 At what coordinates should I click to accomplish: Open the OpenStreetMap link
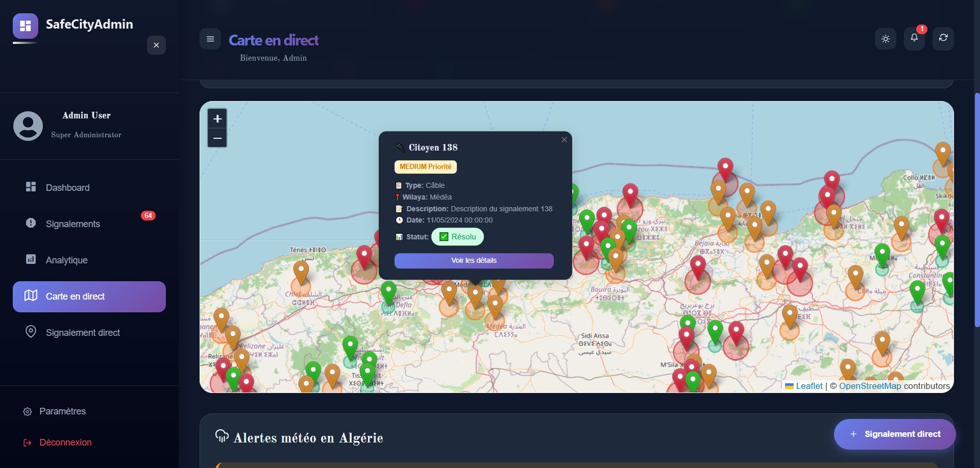pos(870,386)
